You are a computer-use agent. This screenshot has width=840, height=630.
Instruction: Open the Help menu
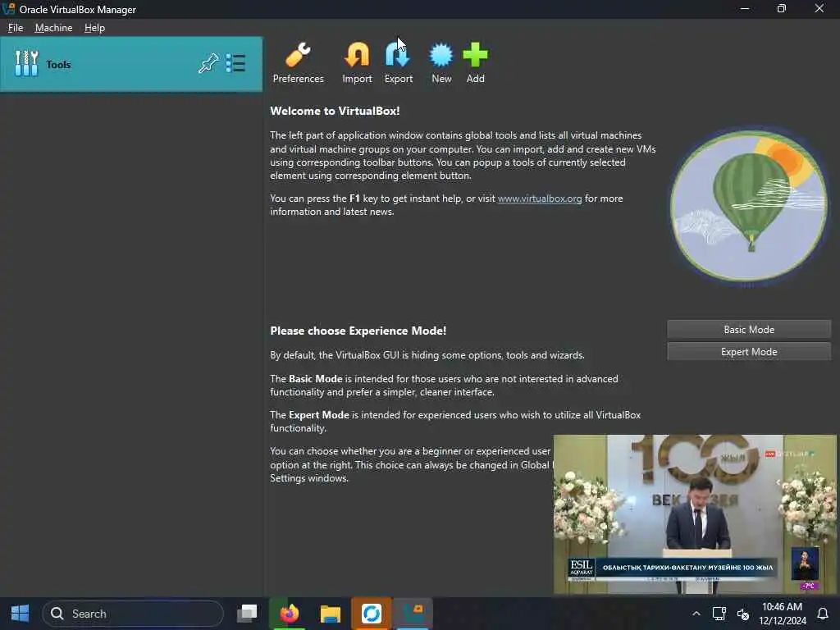click(94, 28)
